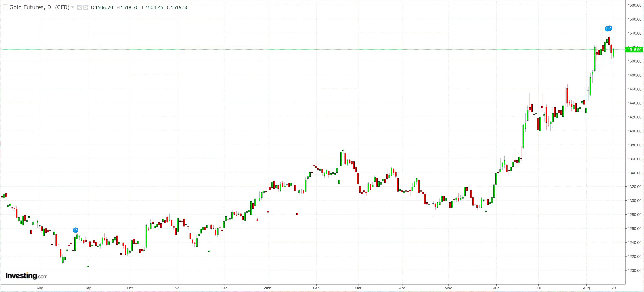Click the 1200.00 level on the price scale

coord(634,271)
